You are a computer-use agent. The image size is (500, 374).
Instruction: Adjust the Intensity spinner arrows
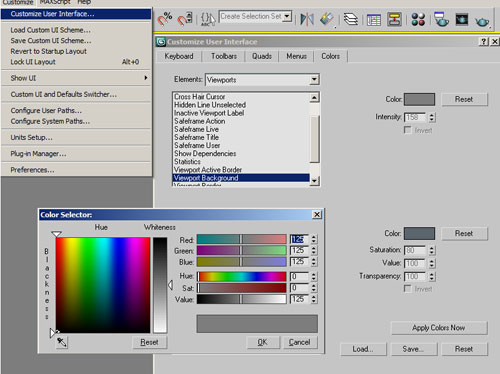click(432, 117)
